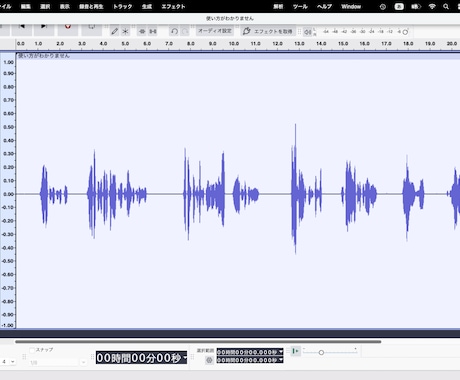The height and width of the screenshot is (380, 460).
Task: Click the オーディオ設定 button
Action: pyautogui.click(x=215, y=31)
